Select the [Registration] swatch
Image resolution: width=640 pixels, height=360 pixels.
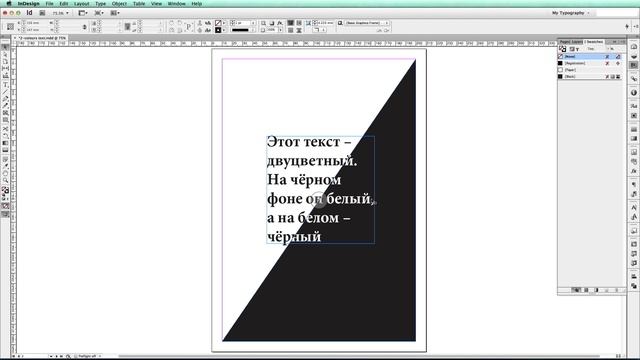[590, 63]
